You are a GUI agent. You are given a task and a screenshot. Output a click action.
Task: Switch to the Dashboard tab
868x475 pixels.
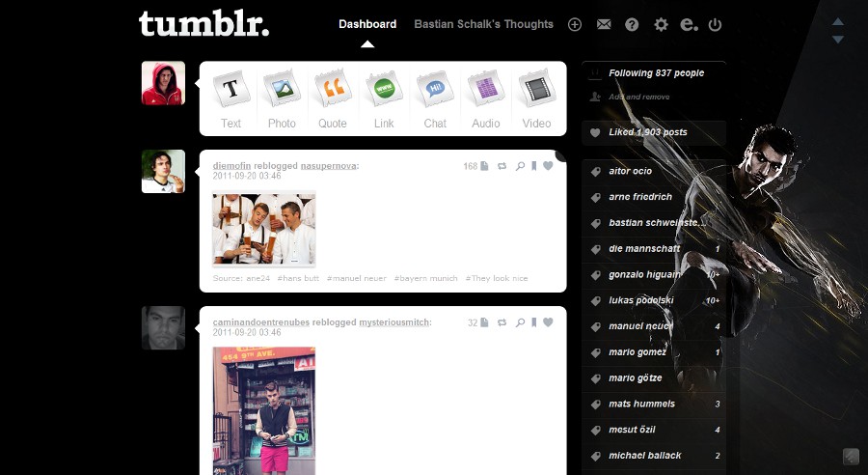[367, 24]
